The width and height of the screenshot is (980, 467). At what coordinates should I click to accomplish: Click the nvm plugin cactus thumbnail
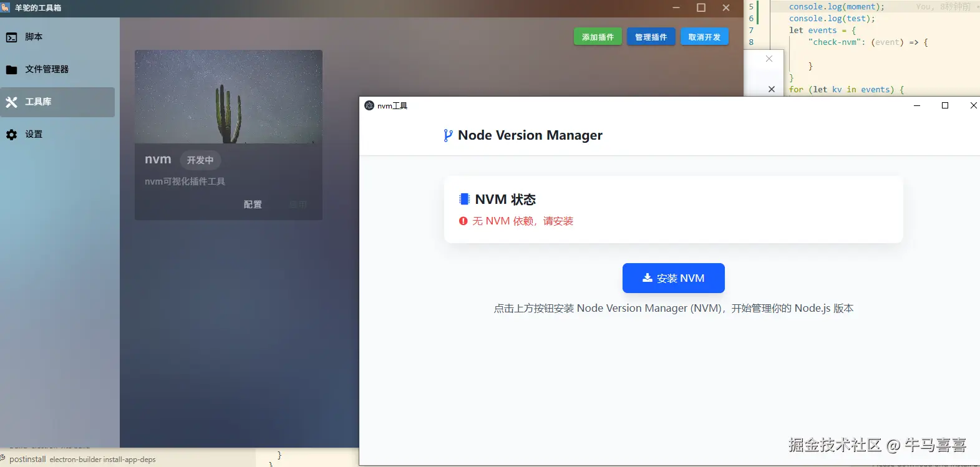pos(228,97)
